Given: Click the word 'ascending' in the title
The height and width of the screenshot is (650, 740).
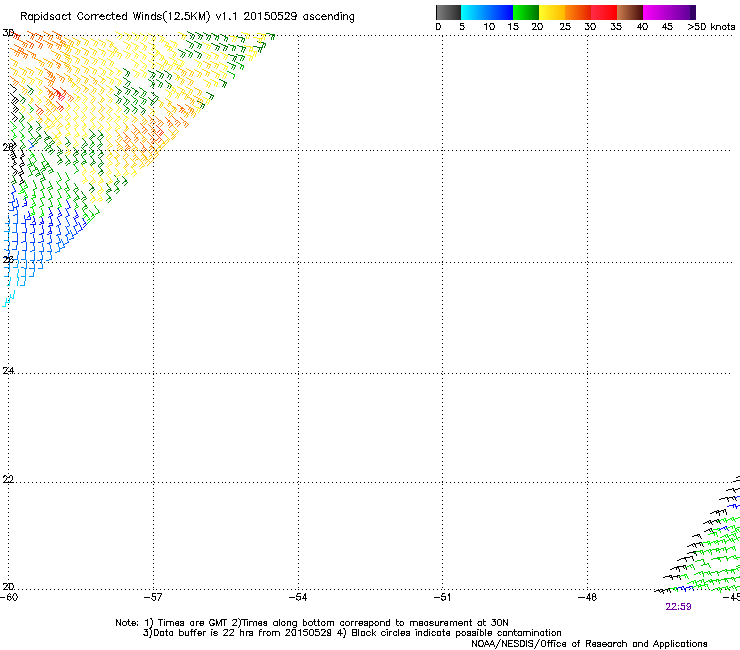Looking at the screenshot, I should [328, 17].
